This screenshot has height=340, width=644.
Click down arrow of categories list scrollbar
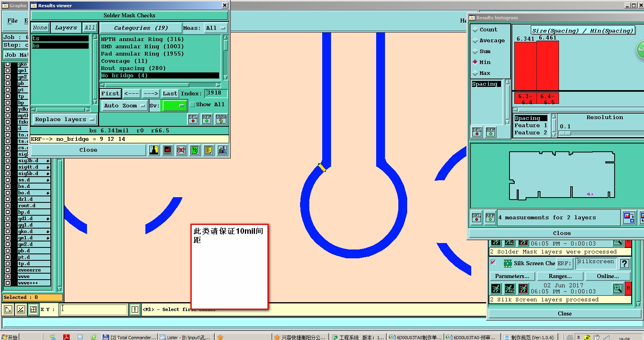(226, 77)
